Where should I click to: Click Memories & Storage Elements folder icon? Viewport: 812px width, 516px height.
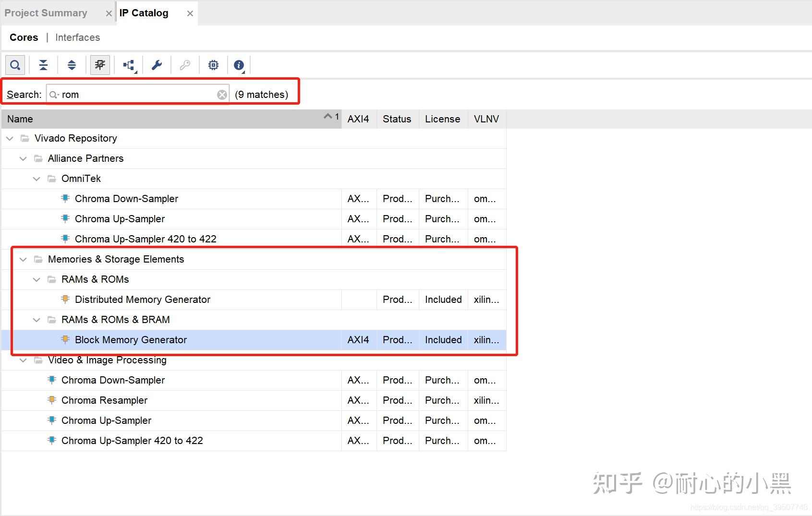coord(38,259)
